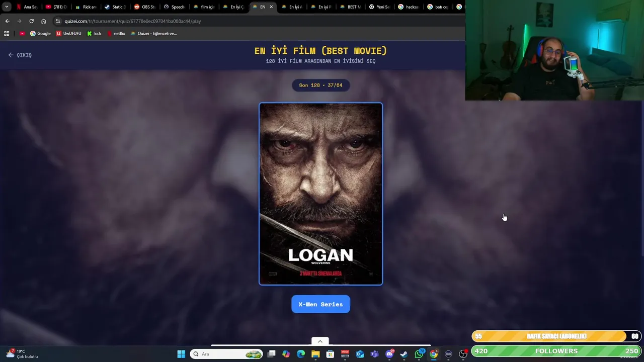View site information icon in address bar
The width and height of the screenshot is (644, 362).
pyautogui.click(x=58, y=21)
